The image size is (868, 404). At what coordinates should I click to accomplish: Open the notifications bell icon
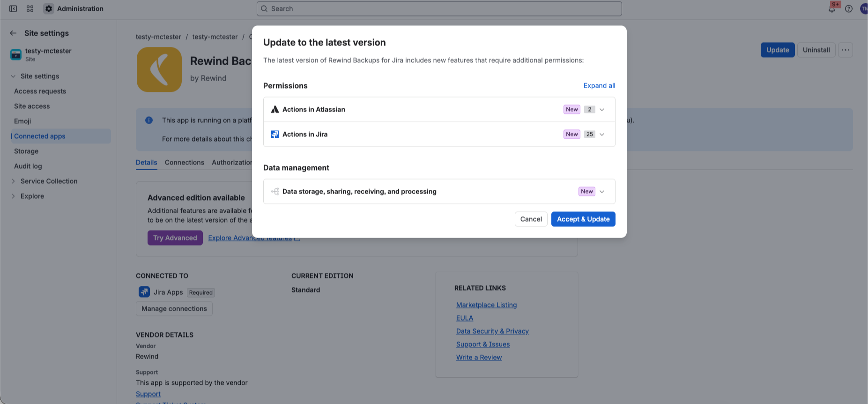coord(832,8)
